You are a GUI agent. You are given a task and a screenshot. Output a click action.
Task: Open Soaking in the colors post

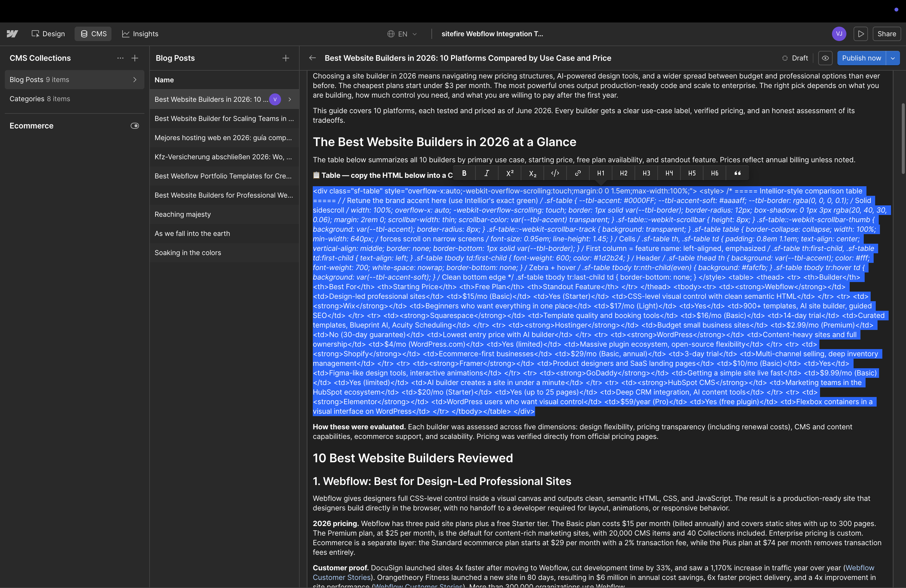pyautogui.click(x=224, y=253)
